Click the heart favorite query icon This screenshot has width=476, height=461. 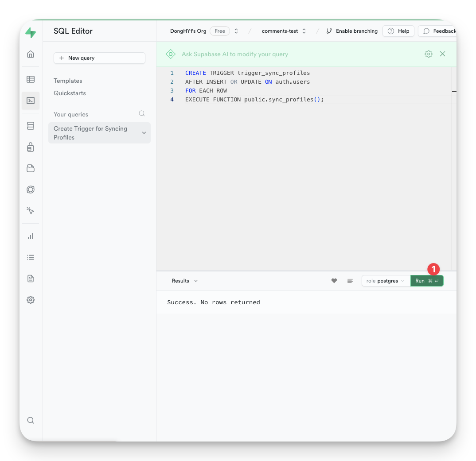click(x=334, y=281)
